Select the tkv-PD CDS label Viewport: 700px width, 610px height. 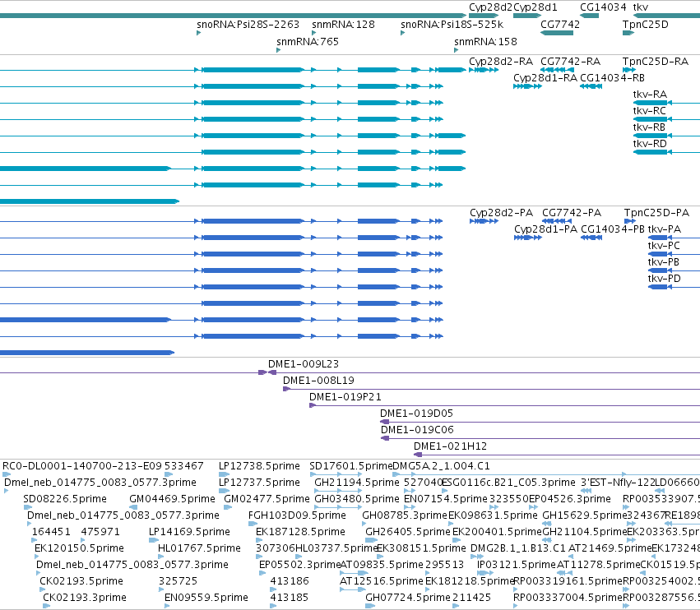click(x=665, y=279)
